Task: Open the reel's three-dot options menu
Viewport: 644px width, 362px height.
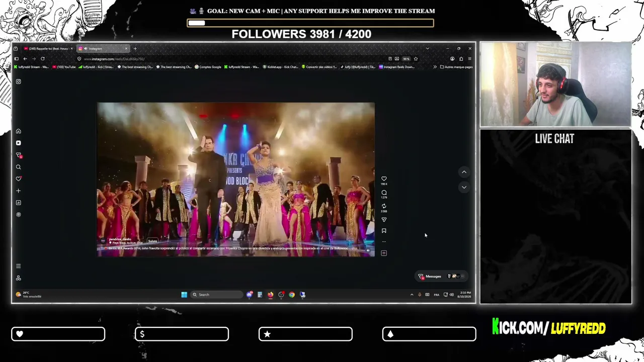Action: click(384, 242)
